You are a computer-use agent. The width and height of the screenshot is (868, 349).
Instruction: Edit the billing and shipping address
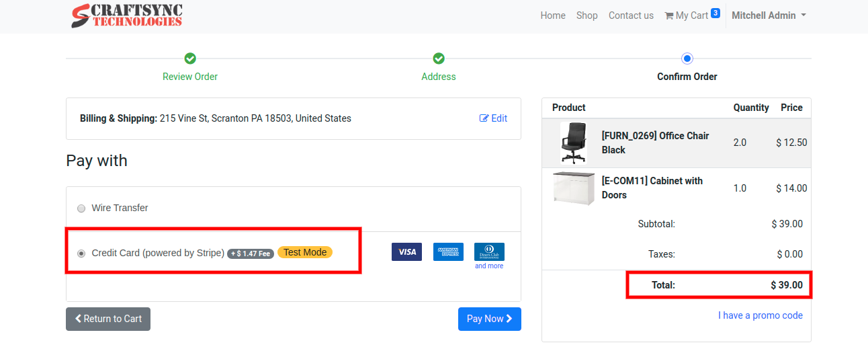click(x=493, y=118)
